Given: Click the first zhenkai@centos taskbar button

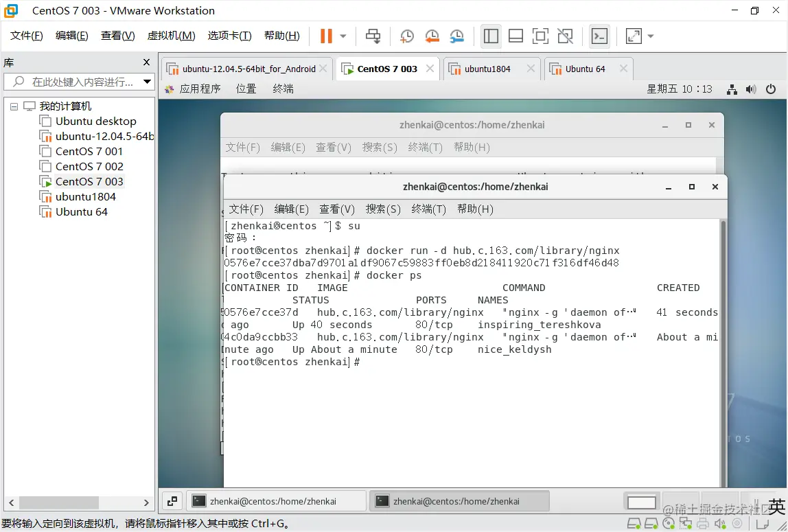Looking at the screenshot, I should (x=276, y=501).
